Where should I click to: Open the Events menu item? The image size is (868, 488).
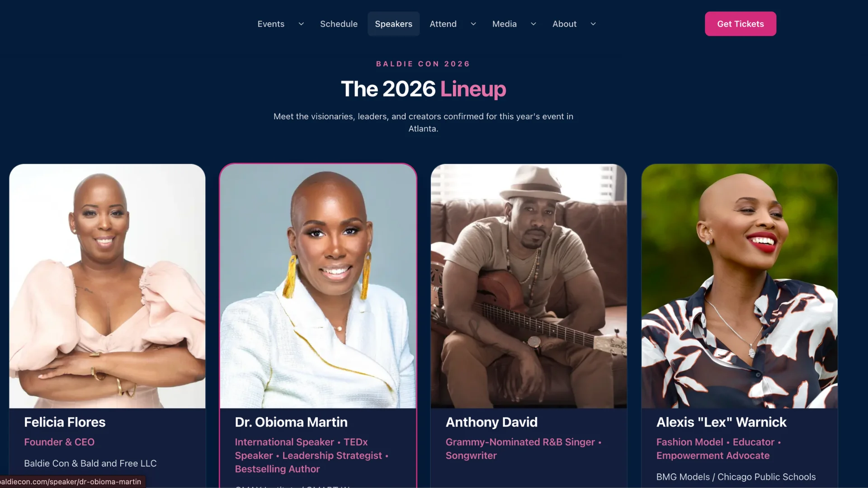click(271, 23)
